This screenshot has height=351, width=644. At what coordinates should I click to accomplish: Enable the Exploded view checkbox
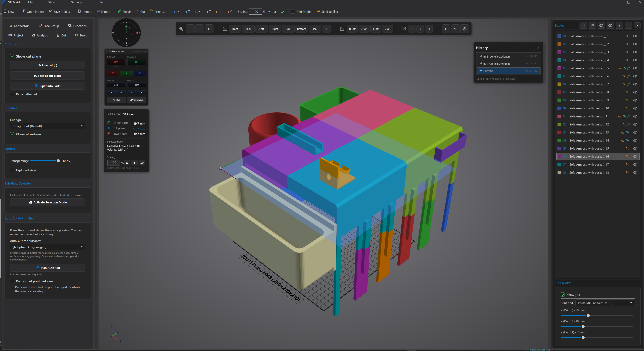12,170
